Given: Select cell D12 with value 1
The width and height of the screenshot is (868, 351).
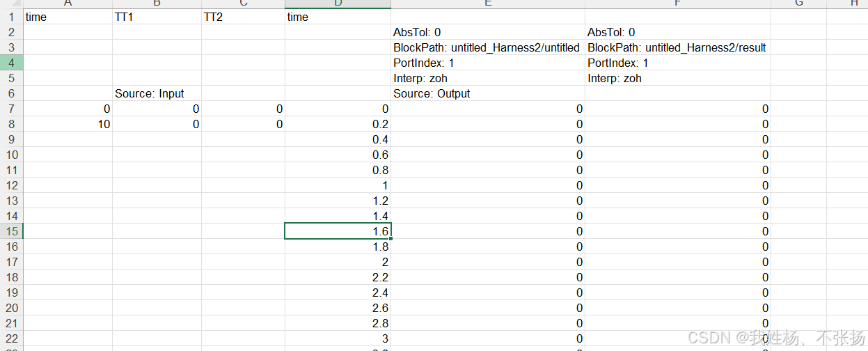Looking at the screenshot, I should [x=338, y=185].
